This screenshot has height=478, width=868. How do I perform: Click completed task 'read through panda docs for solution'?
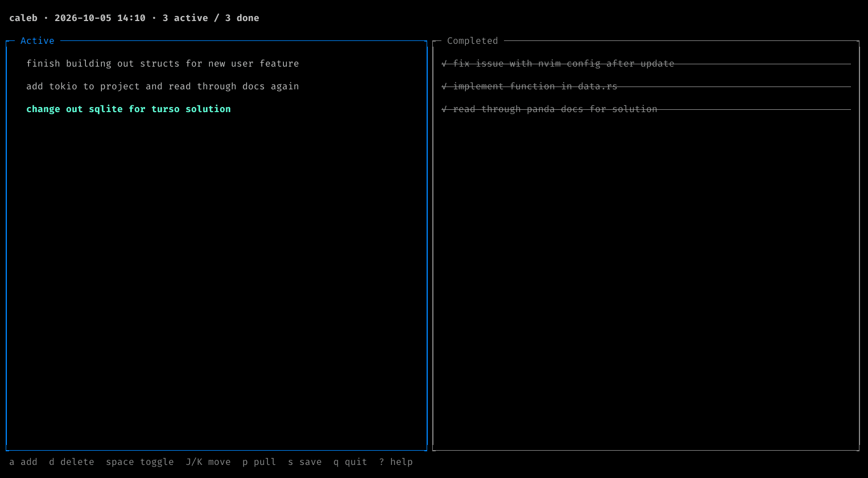click(x=646, y=109)
